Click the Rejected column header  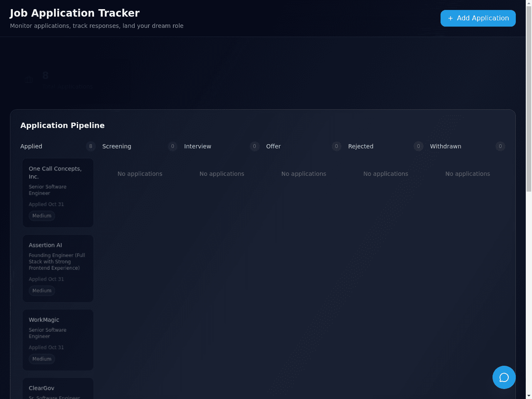(361, 146)
